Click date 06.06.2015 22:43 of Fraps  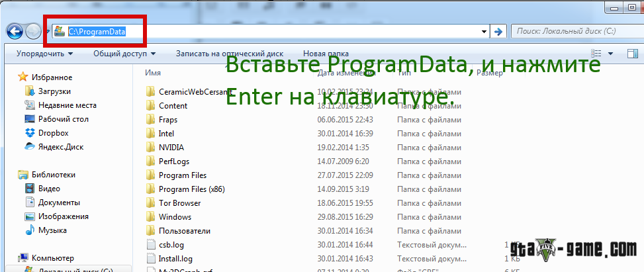[x=345, y=120]
